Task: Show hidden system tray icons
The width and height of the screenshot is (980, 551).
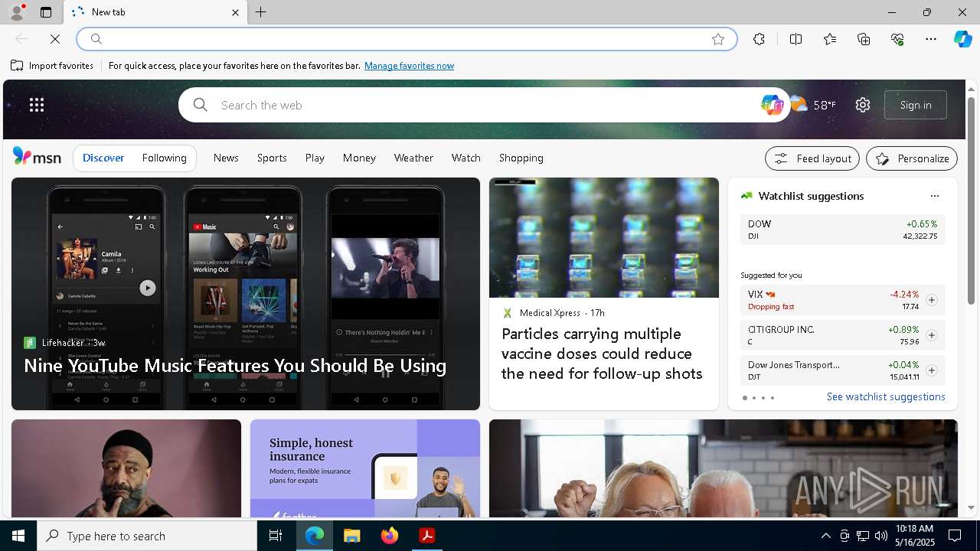Action: click(x=825, y=536)
